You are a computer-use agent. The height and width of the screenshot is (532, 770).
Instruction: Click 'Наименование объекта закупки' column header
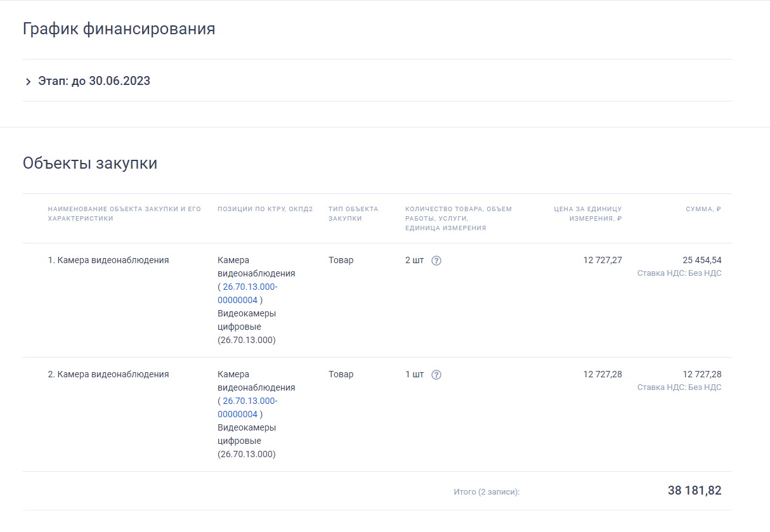point(124,214)
